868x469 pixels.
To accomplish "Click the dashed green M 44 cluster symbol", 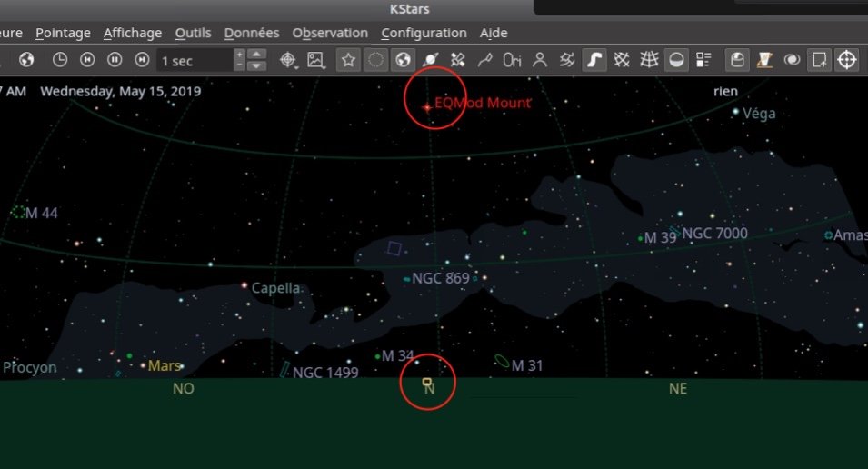I will 18,212.
